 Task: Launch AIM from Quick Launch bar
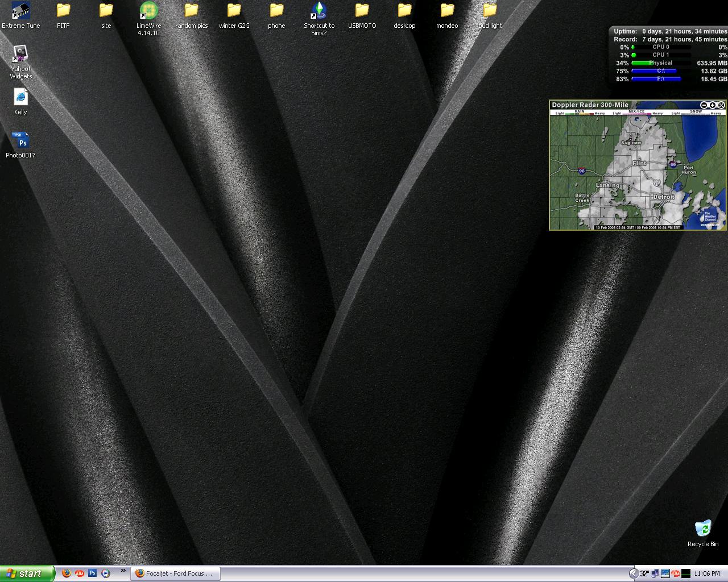(80, 573)
